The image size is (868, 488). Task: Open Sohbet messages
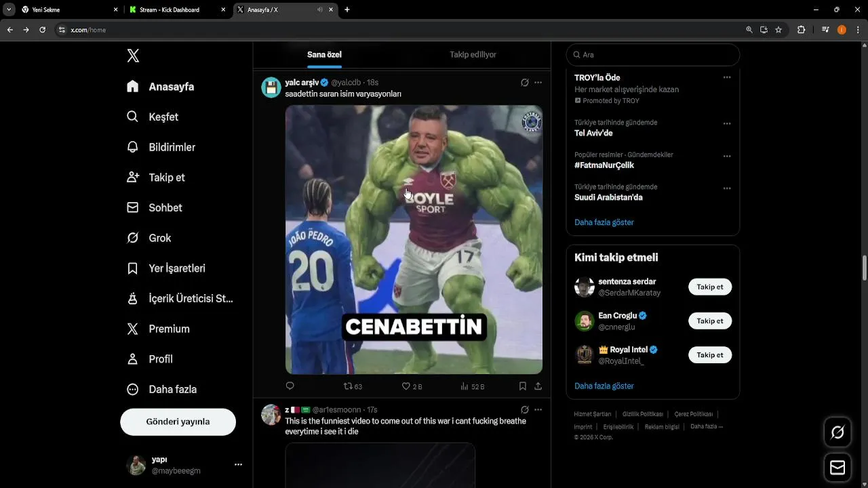point(155,208)
